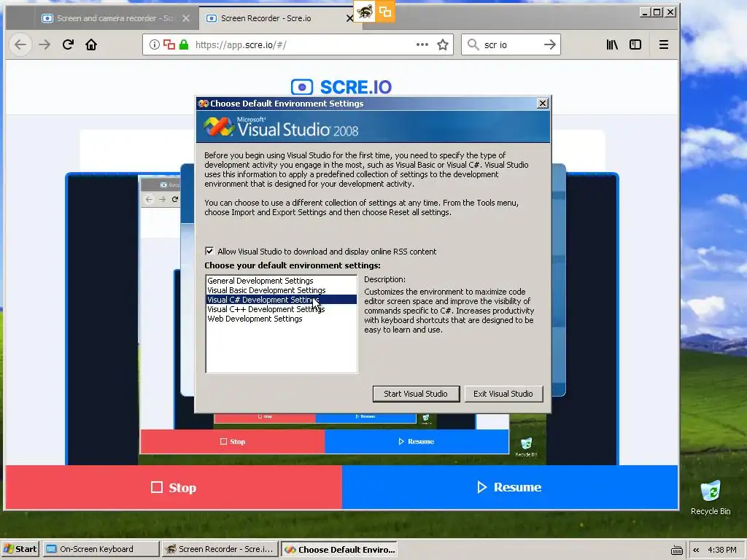Click the green padlock security icon
747x560 pixels.
point(184,44)
